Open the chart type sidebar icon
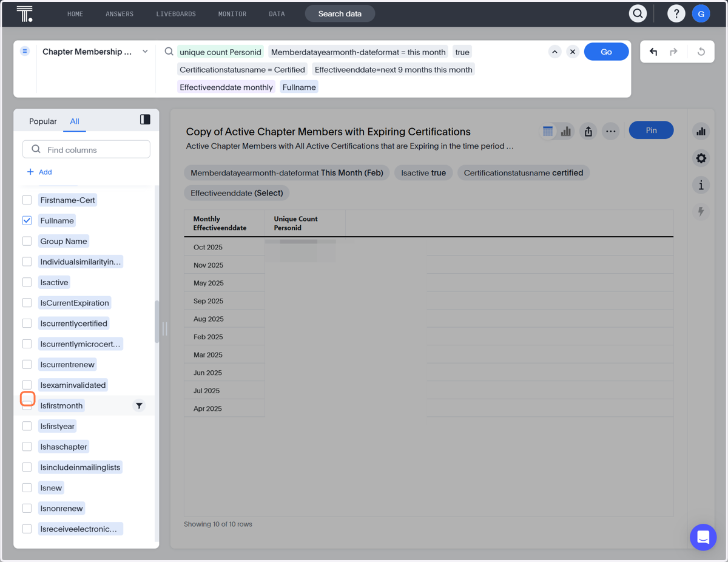This screenshot has width=728, height=562. 701,131
